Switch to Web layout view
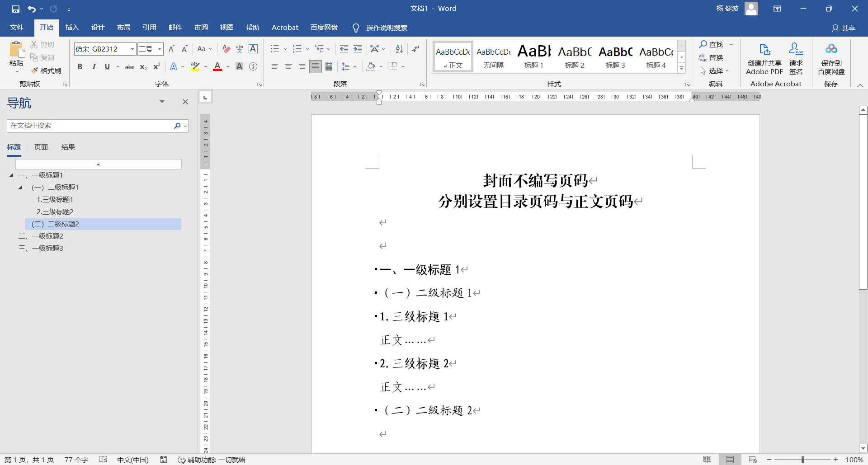The image size is (868, 465). [753, 460]
